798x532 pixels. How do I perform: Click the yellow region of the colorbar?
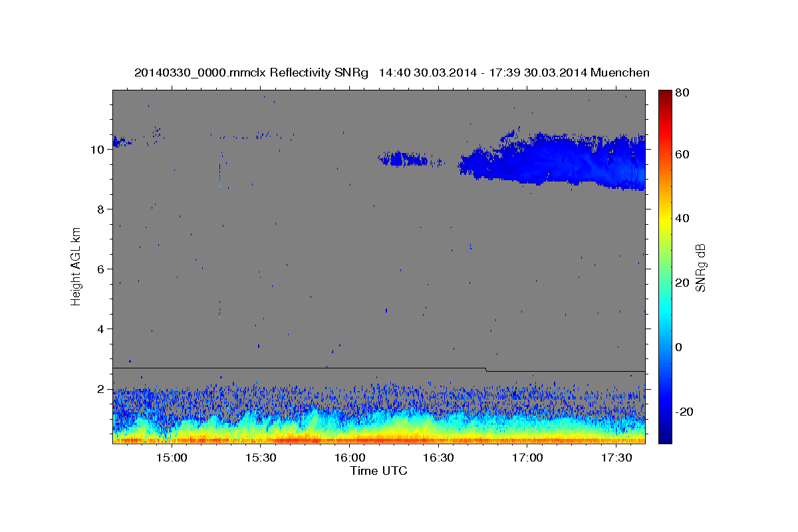click(x=664, y=219)
